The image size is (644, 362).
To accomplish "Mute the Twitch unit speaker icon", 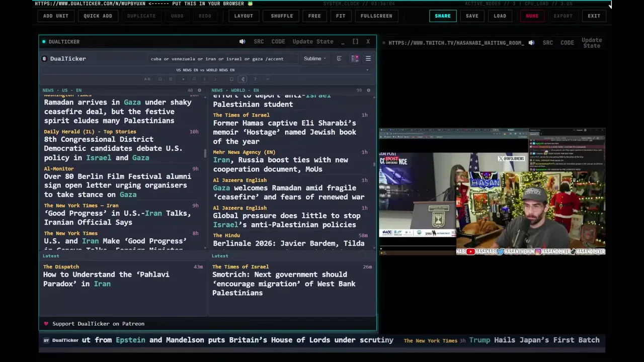I will 531,43.
